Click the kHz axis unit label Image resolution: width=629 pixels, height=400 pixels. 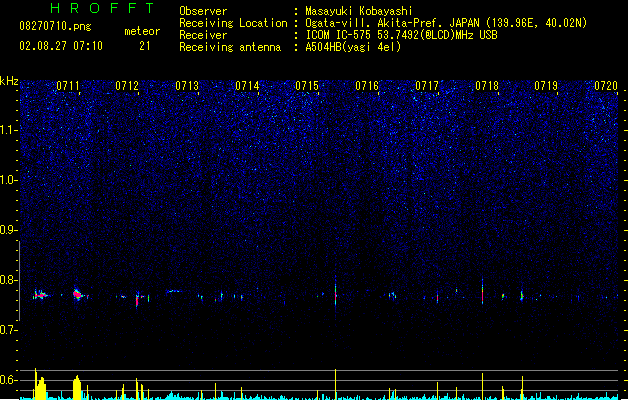pyautogui.click(x=9, y=81)
